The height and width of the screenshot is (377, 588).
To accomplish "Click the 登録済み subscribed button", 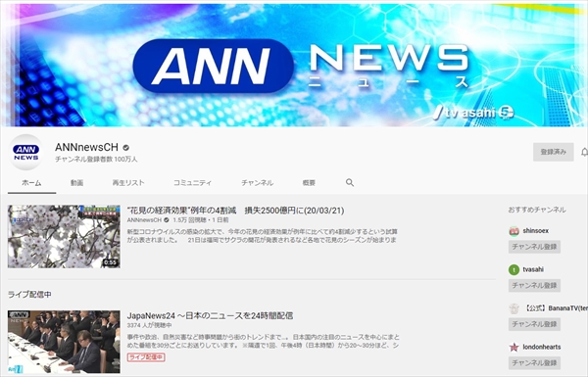I will (553, 152).
